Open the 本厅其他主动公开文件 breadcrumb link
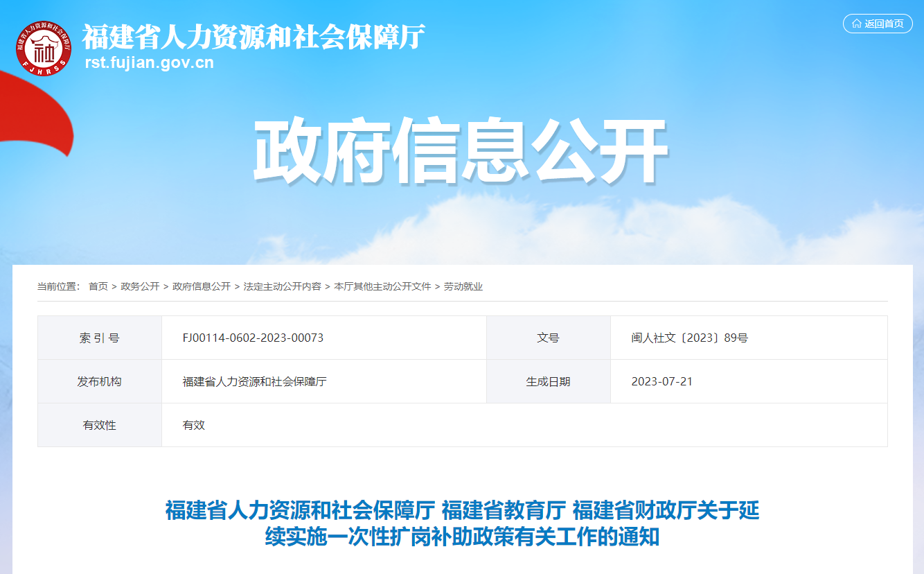This screenshot has height=574, width=924. [382, 286]
